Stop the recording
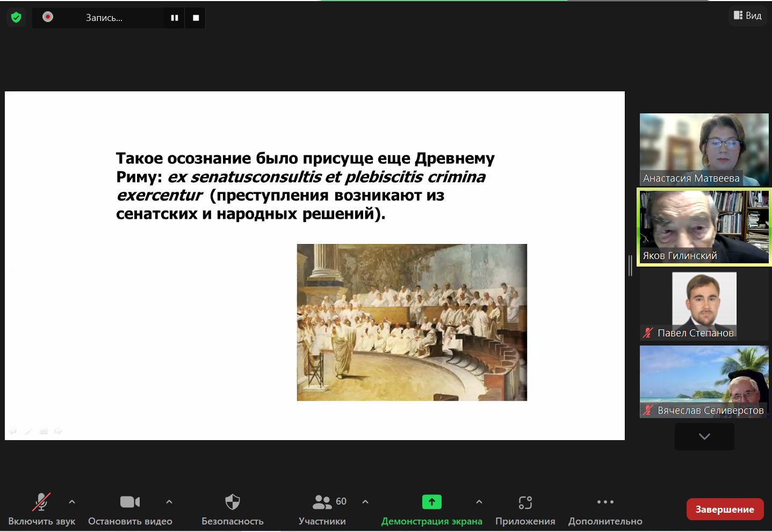The height and width of the screenshot is (532, 772). click(196, 18)
